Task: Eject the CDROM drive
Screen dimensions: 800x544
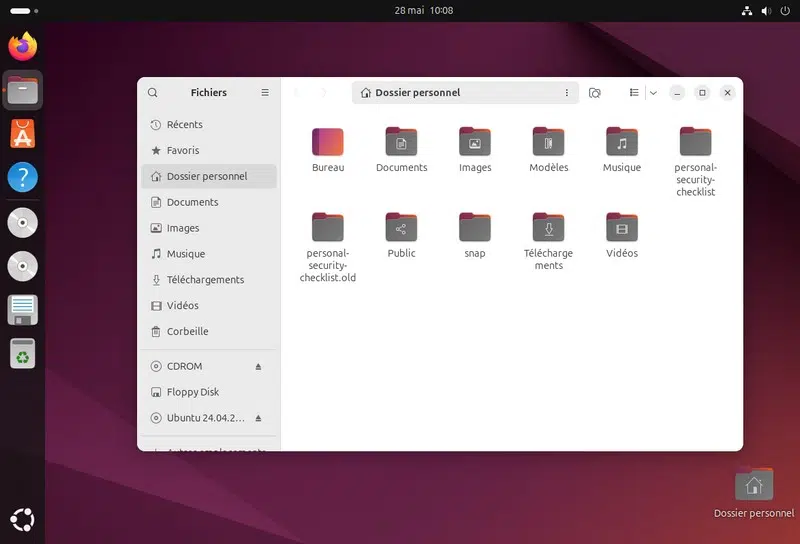Action: coord(258,367)
